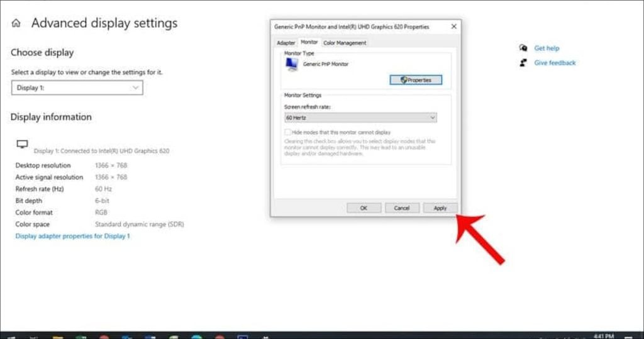Click the Get help chat bubble icon
644x339 pixels.
coord(522,48)
